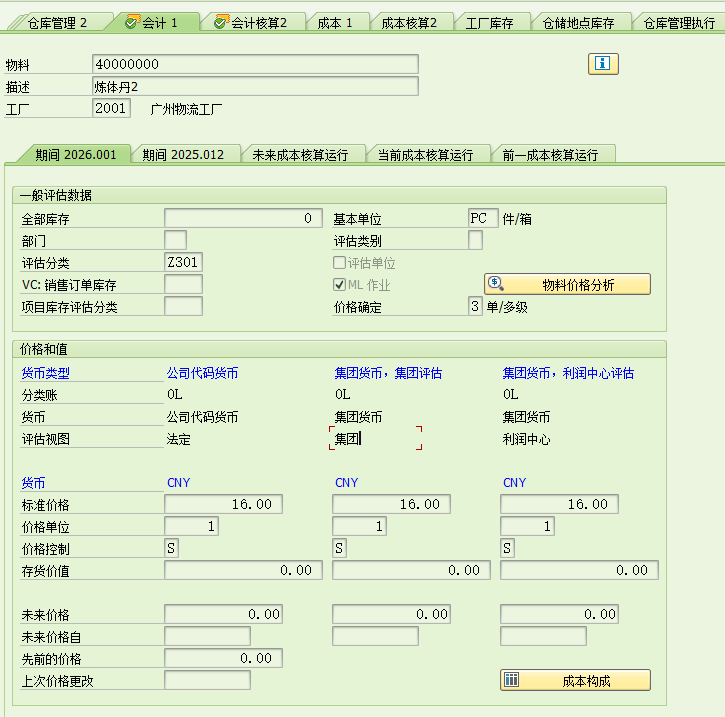
Task: Open the 成本 1 tab
Action: (335, 22)
